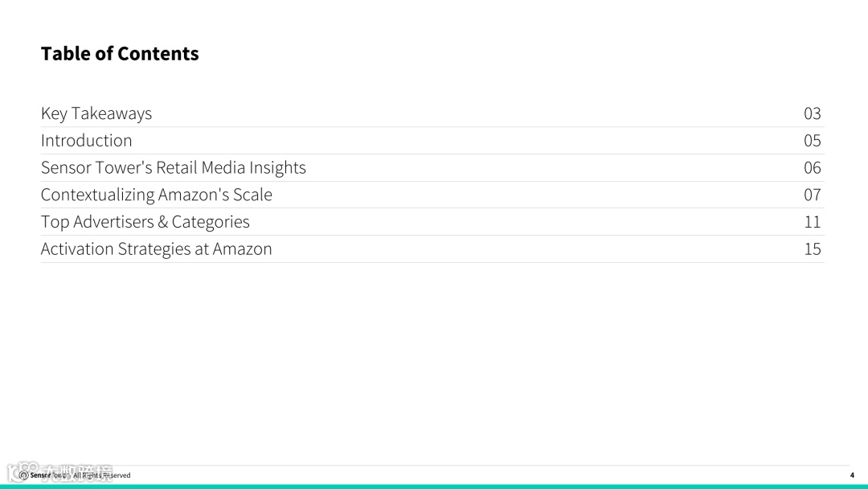Click the teal bar at slide bottom

pyautogui.click(x=434, y=486)
